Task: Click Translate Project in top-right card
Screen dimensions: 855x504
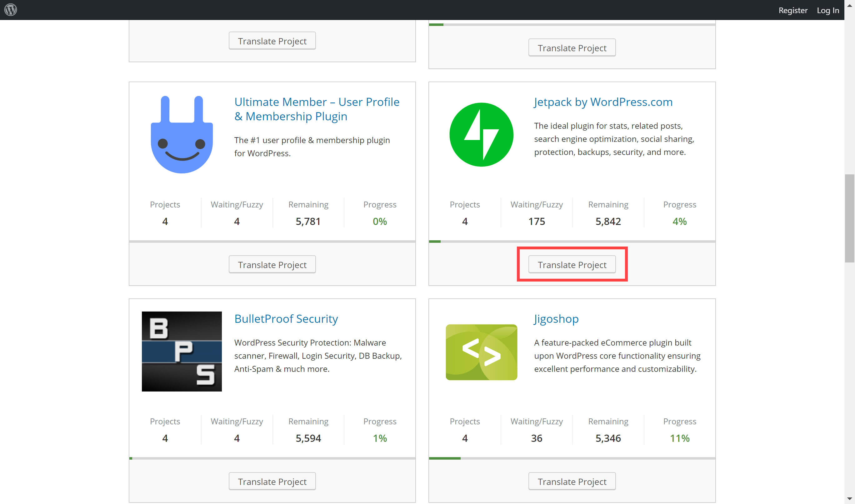Action: [x=572, y=47]
